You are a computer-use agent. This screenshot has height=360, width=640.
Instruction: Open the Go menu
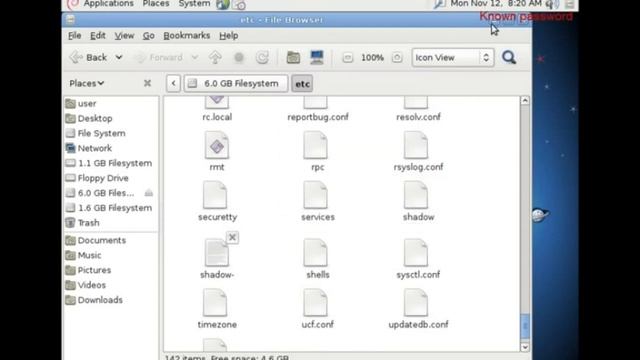pyautogui.click(x=149, y=36)
